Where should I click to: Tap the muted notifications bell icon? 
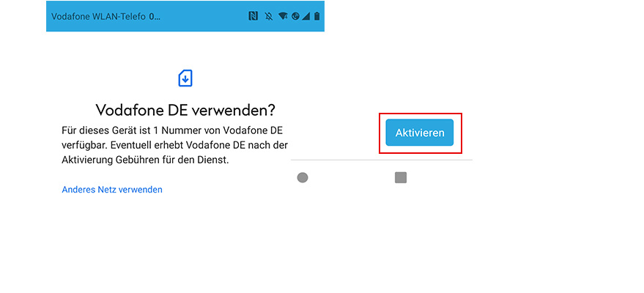click(269, 16)
